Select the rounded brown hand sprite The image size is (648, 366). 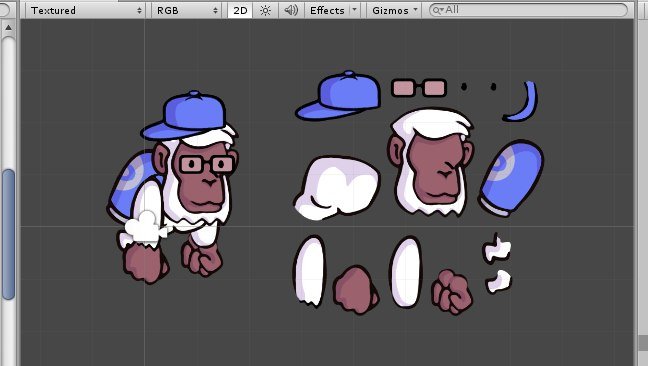(355, 289)
